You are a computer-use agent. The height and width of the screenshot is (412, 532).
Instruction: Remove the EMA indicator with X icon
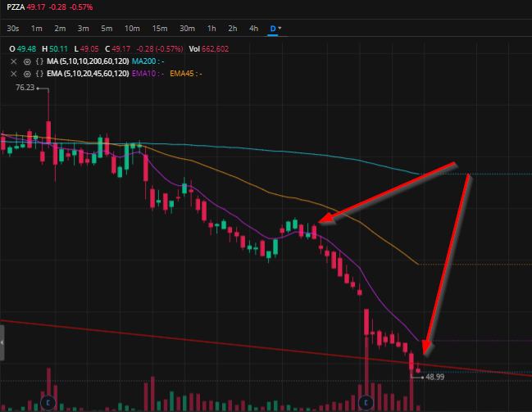(14, 74)
